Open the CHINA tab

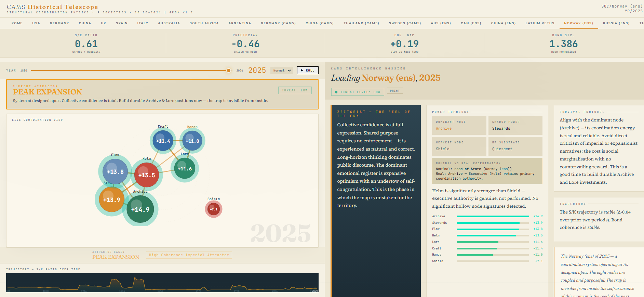(x=85, y=23)
